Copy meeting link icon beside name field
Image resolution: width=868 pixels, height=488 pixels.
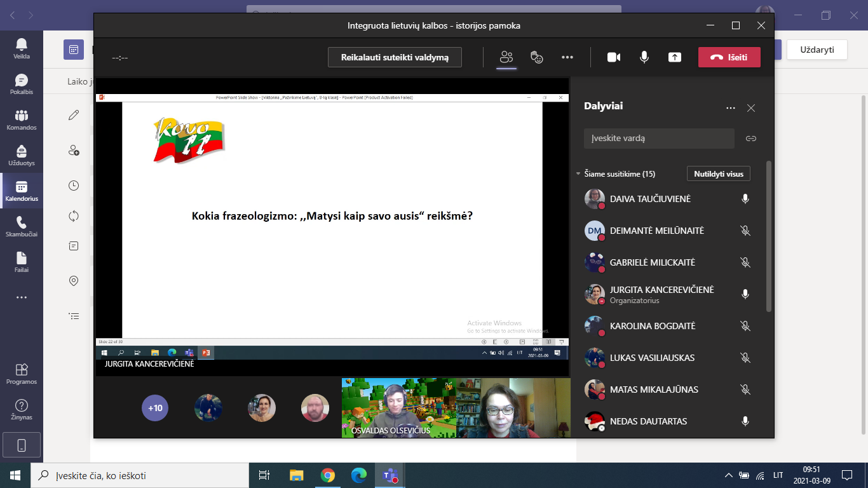pos(751,138)
